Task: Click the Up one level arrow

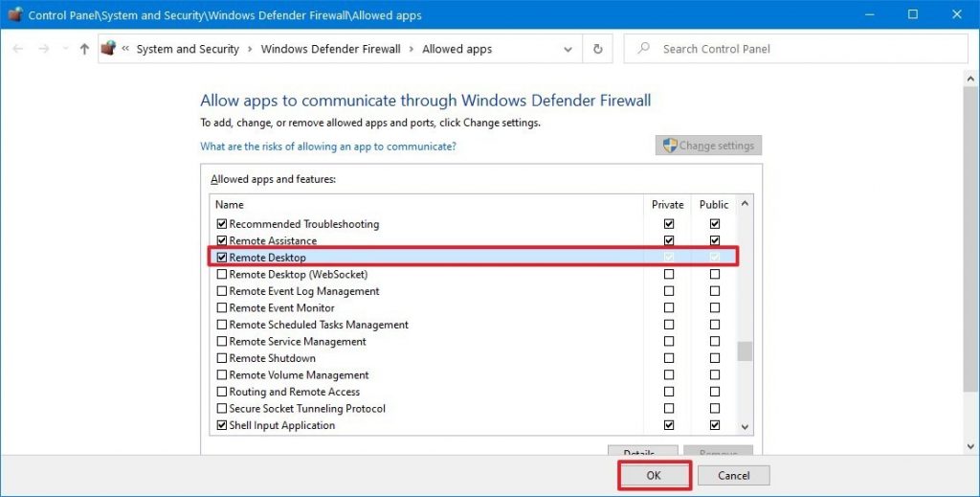Action: coord(84,49)
